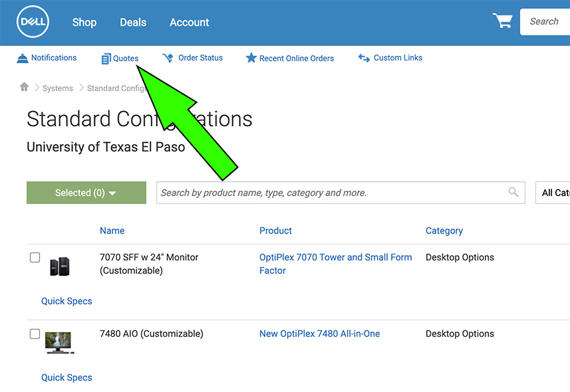Expand the Selected (0) dropdown
This screenshot has height=392, width=570.
pos(86,193)
